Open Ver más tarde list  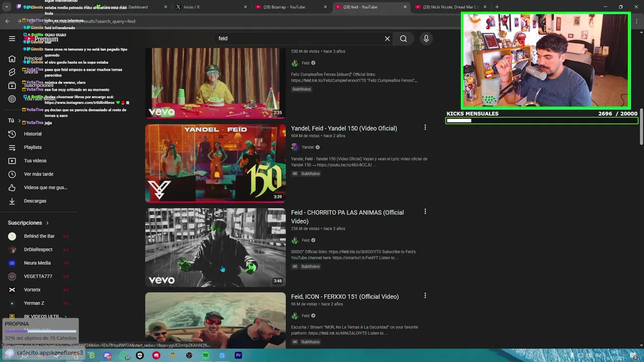click(x=38, y=174)
